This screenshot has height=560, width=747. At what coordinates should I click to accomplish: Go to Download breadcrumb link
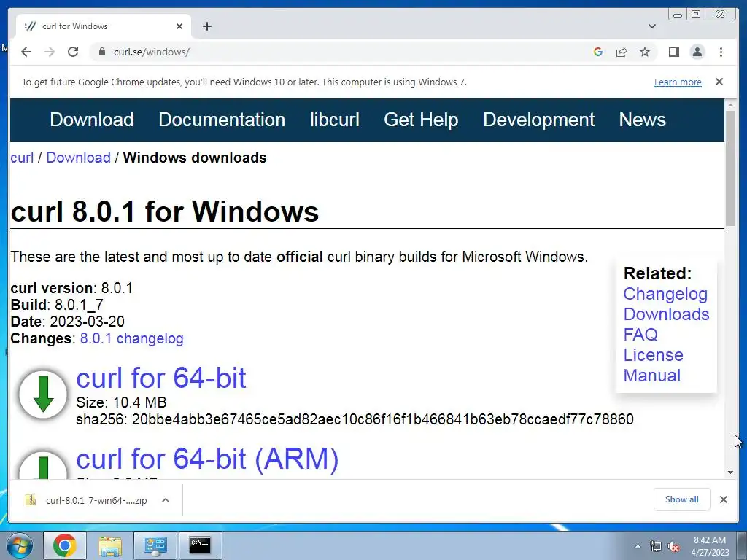[78, 157]
